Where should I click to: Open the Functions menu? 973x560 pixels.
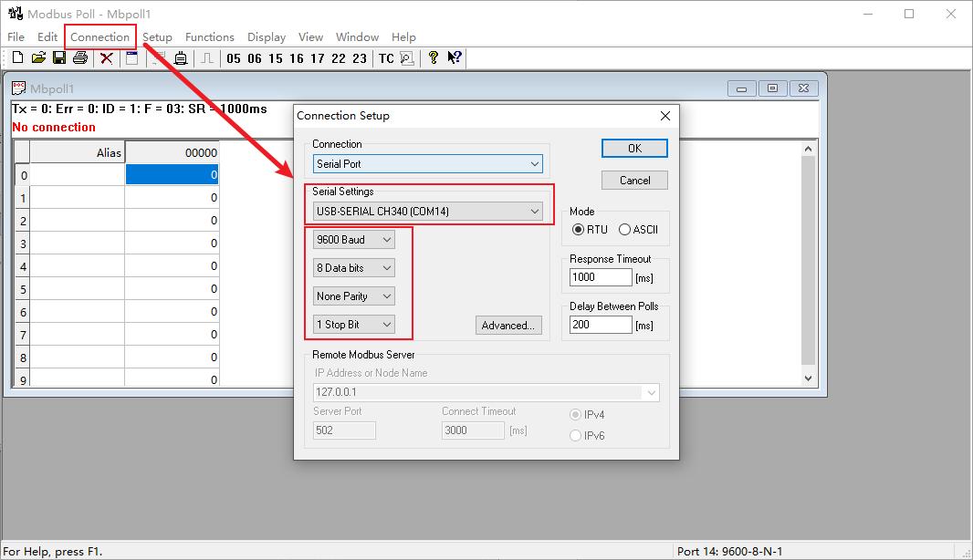pyautogui.click(x=210, y=37)
